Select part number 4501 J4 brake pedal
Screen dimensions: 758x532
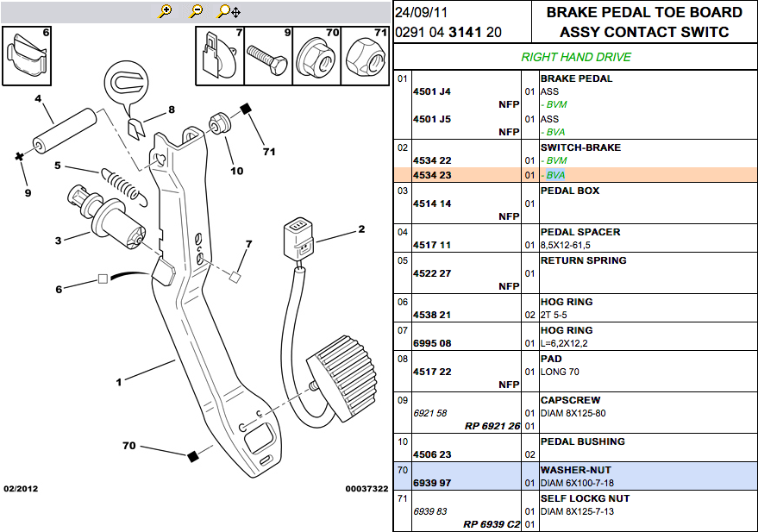click(x=432, y=91)
